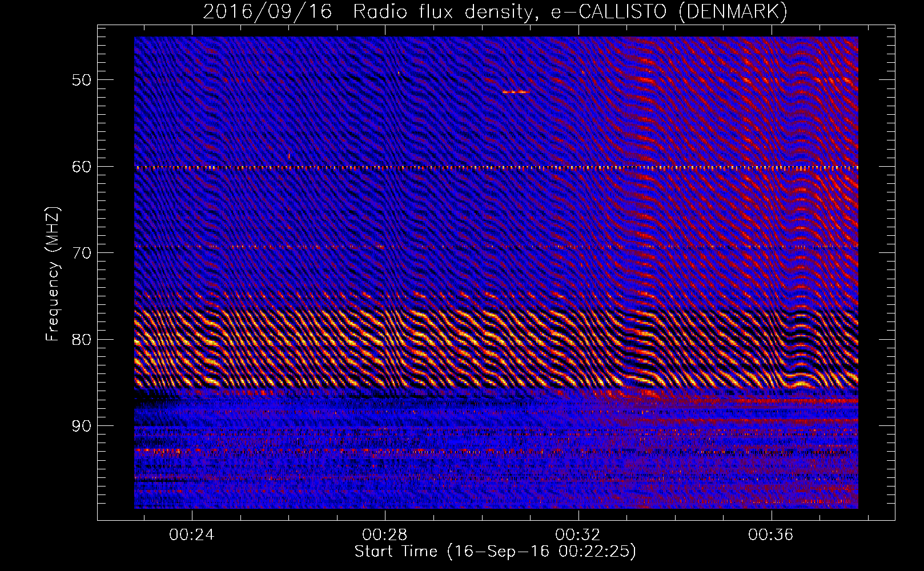Viewport: 924px width, 571px height.
Task: Click the 'Start Time (16-Sep-16 00:22:25)' axis label
Action: pos(495,552)
